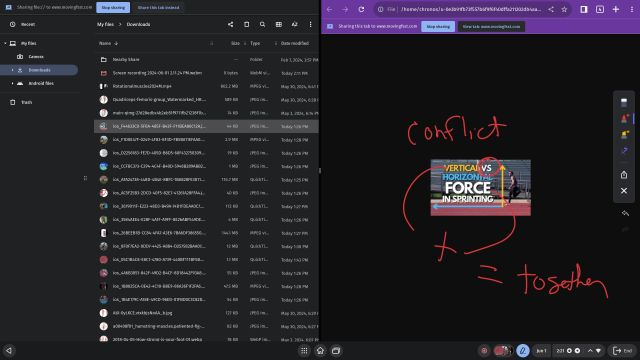Click Stop sharing in browser infobar
The image size is (640, 360).
(x=438, y=27)
